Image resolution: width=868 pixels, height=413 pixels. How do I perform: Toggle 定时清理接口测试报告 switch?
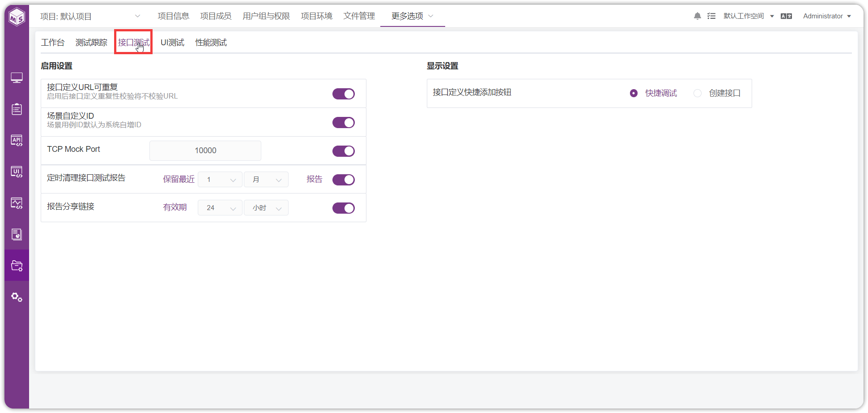pos(344,180)
